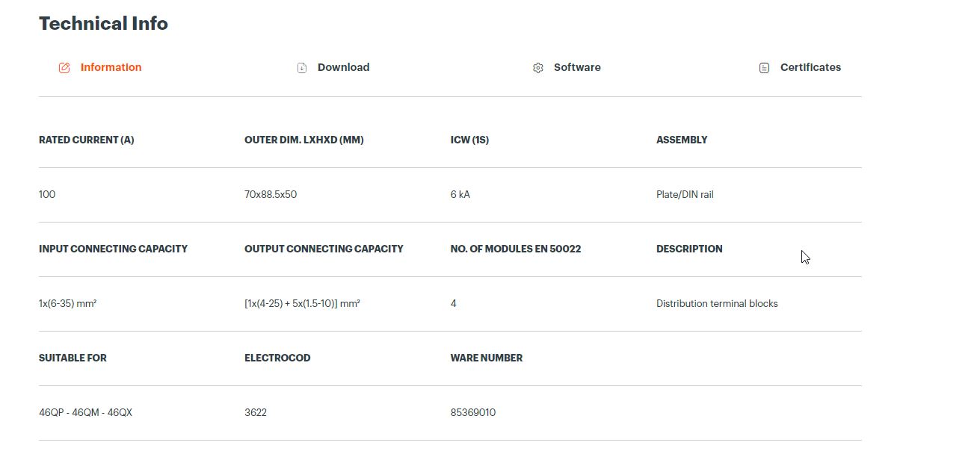Click the ware number 85369010
This screenshot has height=463, width=980.
pos(473,412)
